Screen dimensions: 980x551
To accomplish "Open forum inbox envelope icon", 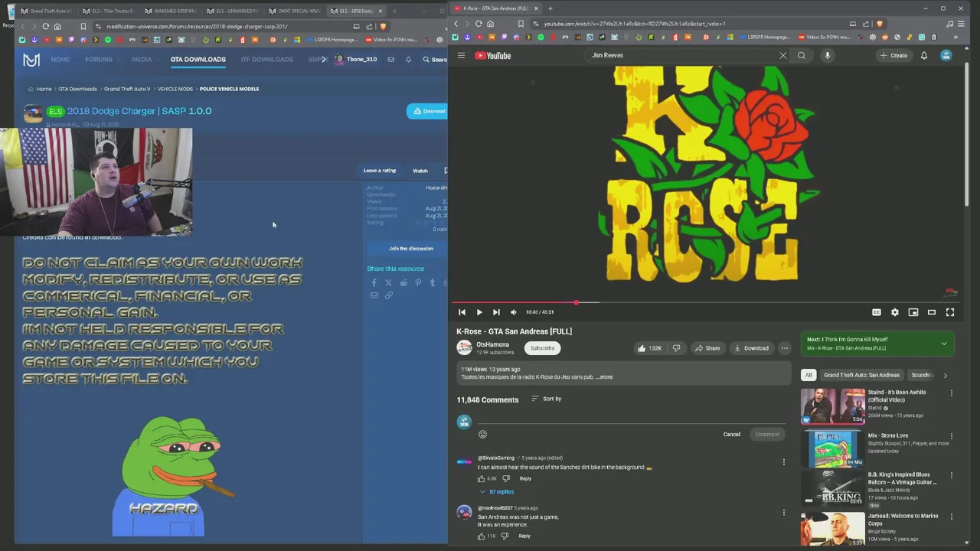I will pyautogui.click(x=391, y=60).
